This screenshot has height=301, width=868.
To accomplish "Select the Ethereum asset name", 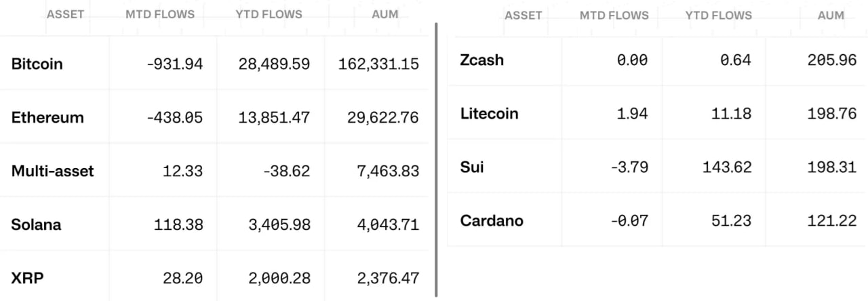I will tap(47, 117).
